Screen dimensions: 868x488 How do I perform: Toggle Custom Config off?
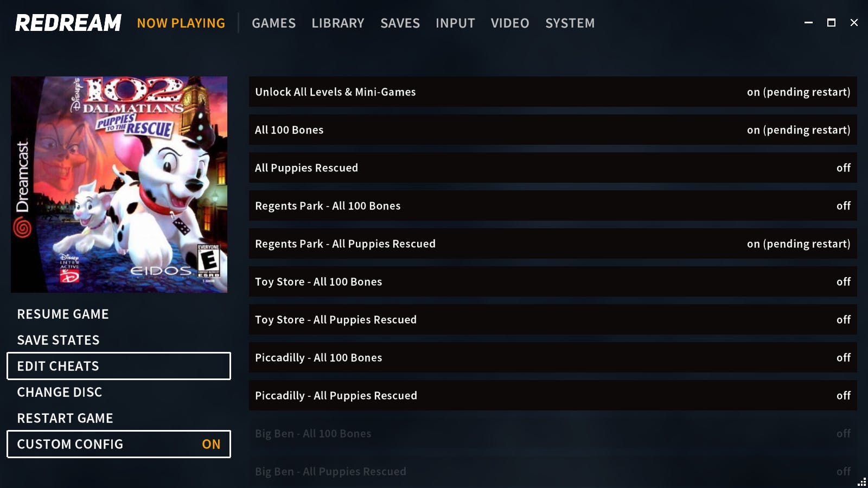click(x=119, y=444)
